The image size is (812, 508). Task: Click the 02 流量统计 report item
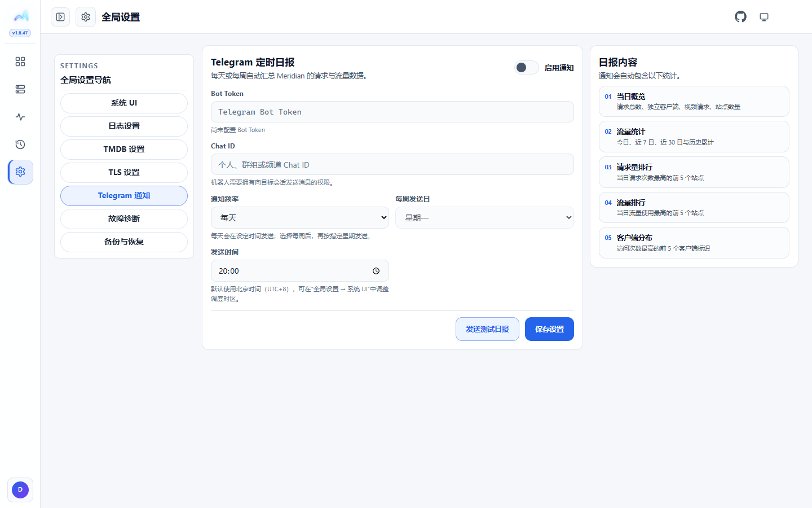pyautogui.click(x=694, y=137)
